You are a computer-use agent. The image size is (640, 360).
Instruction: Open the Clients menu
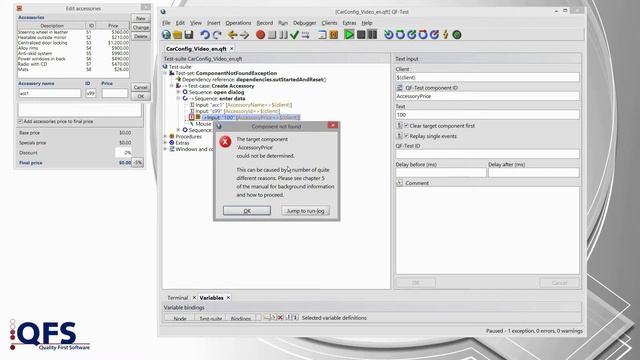(329, 23)
